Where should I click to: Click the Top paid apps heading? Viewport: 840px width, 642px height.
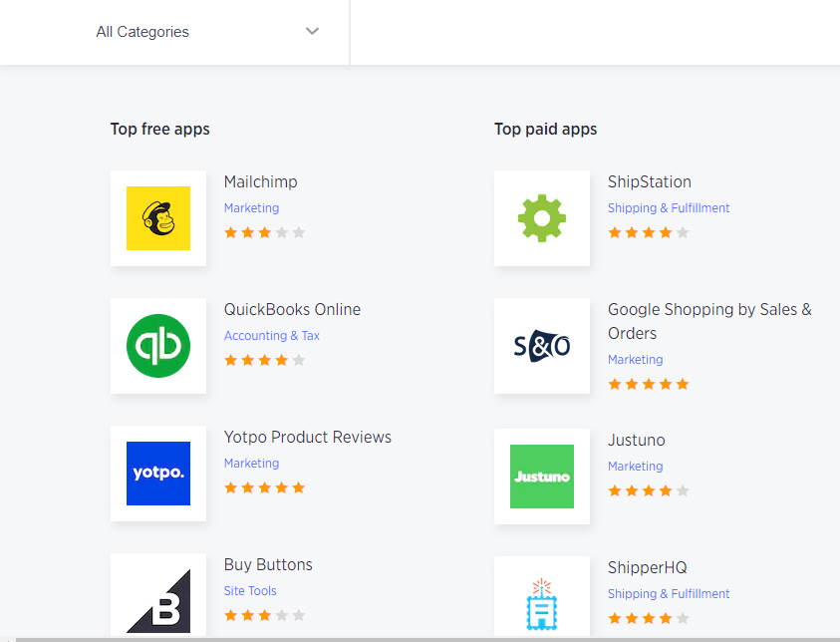pos(545,130)
